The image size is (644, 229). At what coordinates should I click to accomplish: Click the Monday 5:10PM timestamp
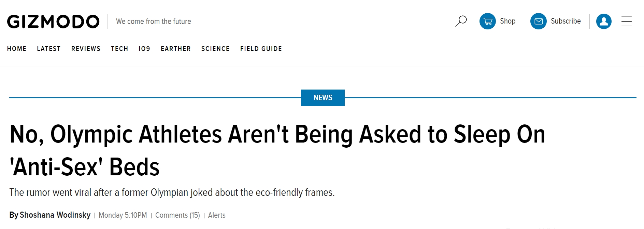tap(123, 215)
